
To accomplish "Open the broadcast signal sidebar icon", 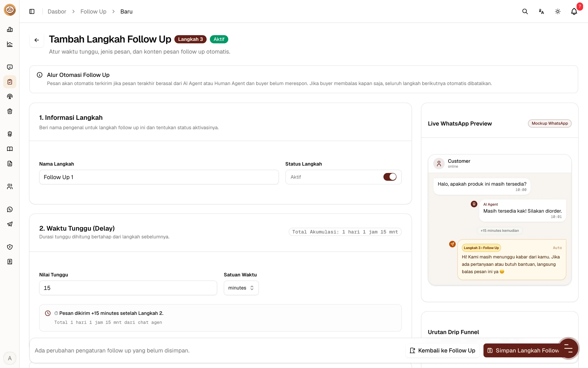I will coord(10,97).
